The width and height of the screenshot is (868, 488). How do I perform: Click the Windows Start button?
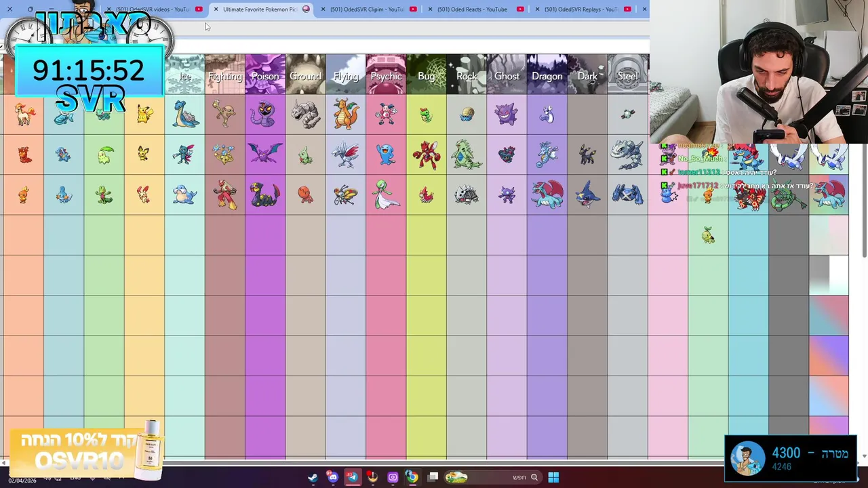click(553, 477)
